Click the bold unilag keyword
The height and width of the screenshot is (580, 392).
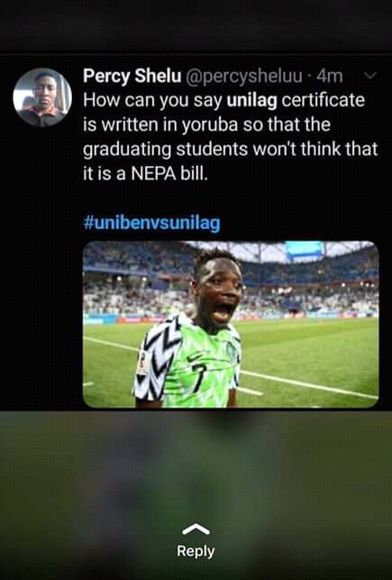[252, 100]
